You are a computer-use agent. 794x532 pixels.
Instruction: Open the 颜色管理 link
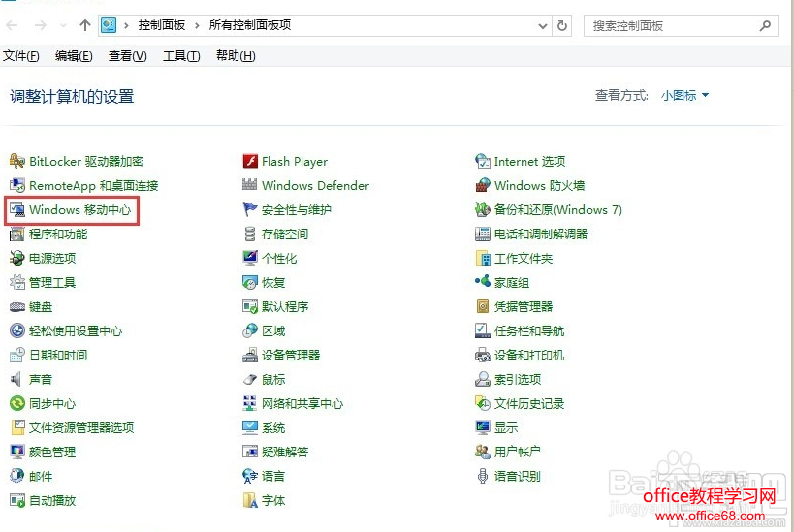point(52,452)
